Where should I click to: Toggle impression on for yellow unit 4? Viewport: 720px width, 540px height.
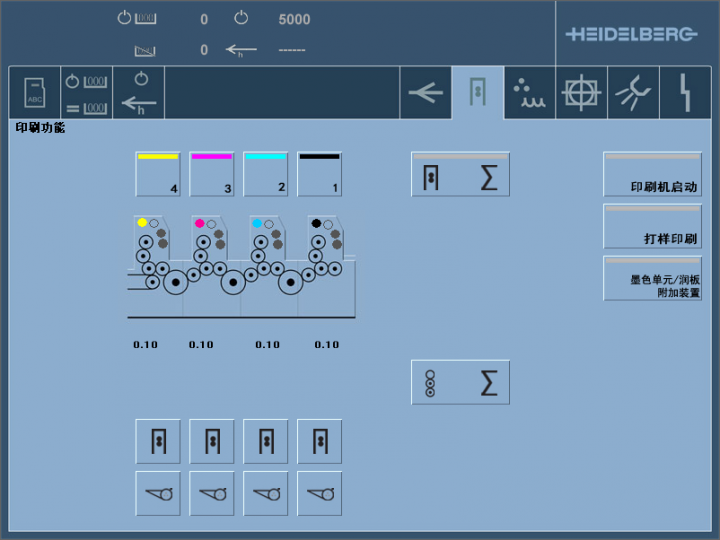158,441
